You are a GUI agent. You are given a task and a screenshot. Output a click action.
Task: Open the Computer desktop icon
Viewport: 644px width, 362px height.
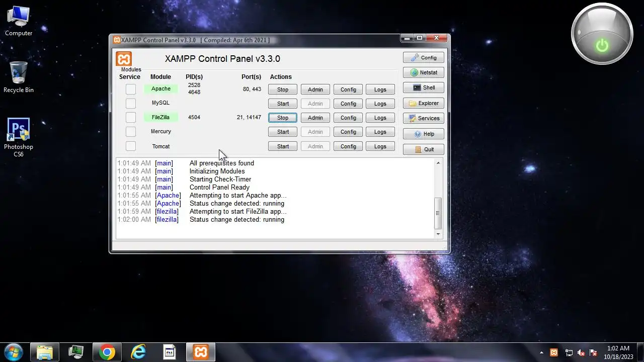tap(19, 21)
